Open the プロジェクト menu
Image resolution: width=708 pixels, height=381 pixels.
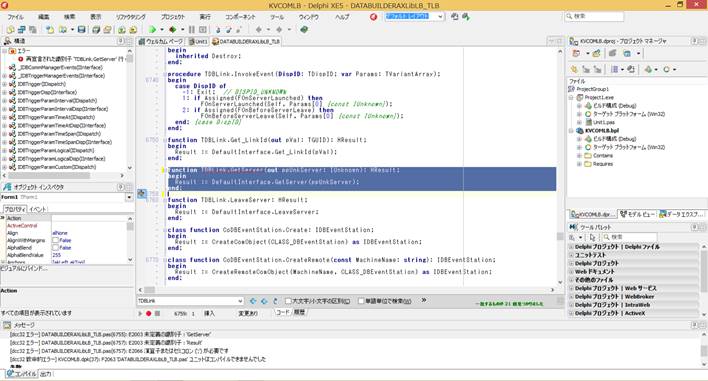[x=172, y=17]
